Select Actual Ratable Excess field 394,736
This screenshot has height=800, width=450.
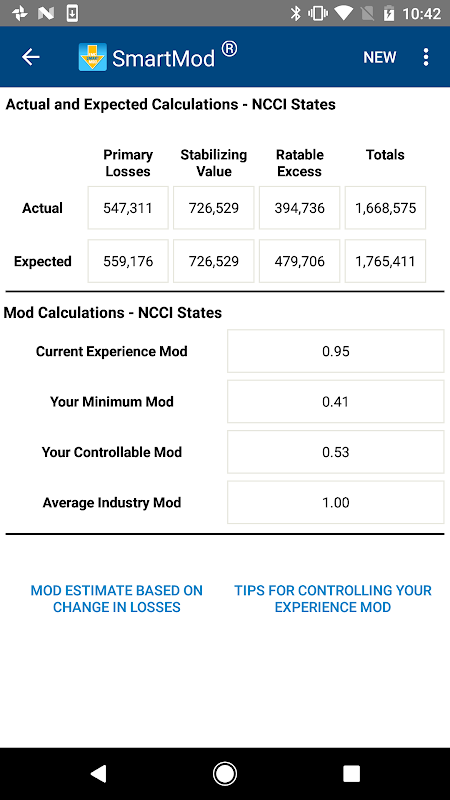[x=299, y=208]
